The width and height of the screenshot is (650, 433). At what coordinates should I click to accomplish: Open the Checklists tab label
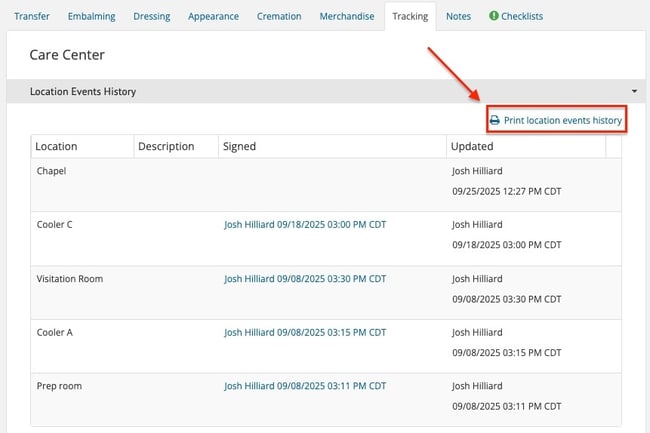click(x=522, y=16)
